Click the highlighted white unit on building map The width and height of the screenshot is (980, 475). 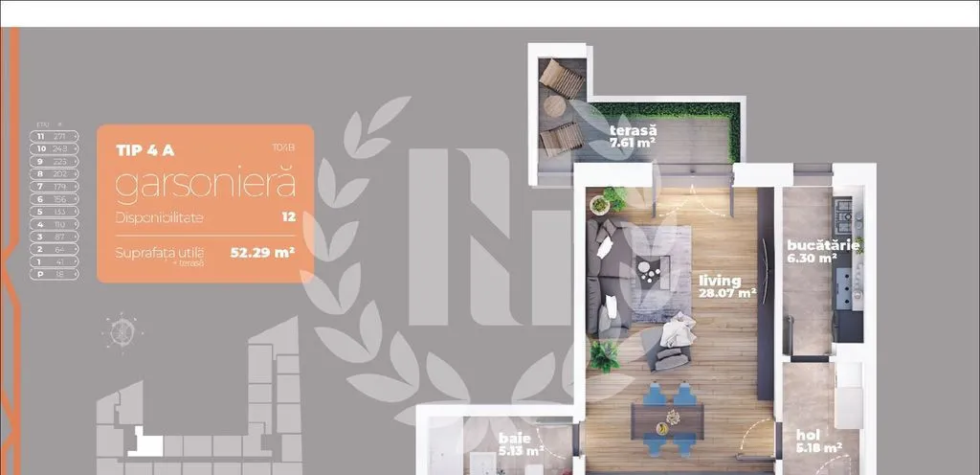(146, 442)
